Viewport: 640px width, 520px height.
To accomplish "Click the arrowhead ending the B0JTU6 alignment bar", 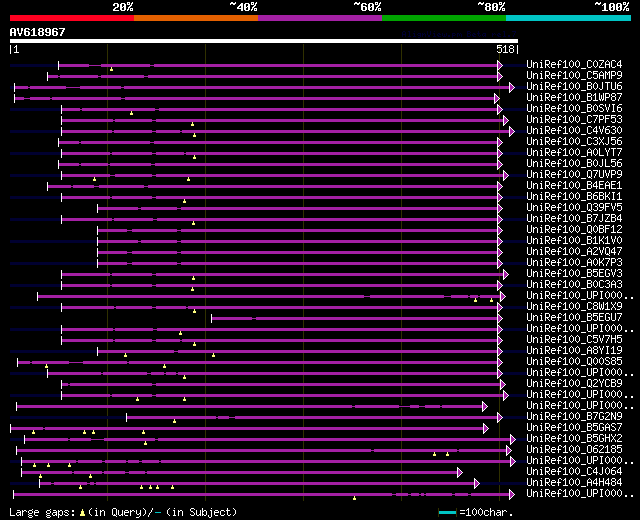I will pyautogui.click(x=512, y=87).
